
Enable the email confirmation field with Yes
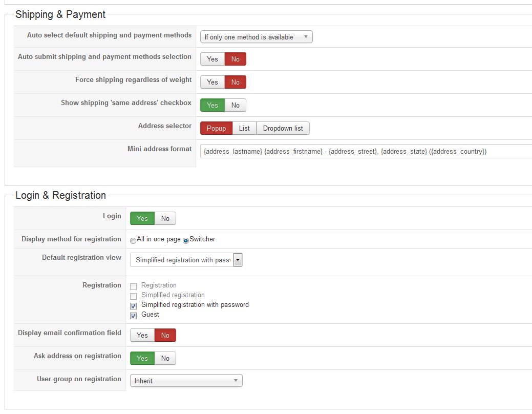[142, 335]
